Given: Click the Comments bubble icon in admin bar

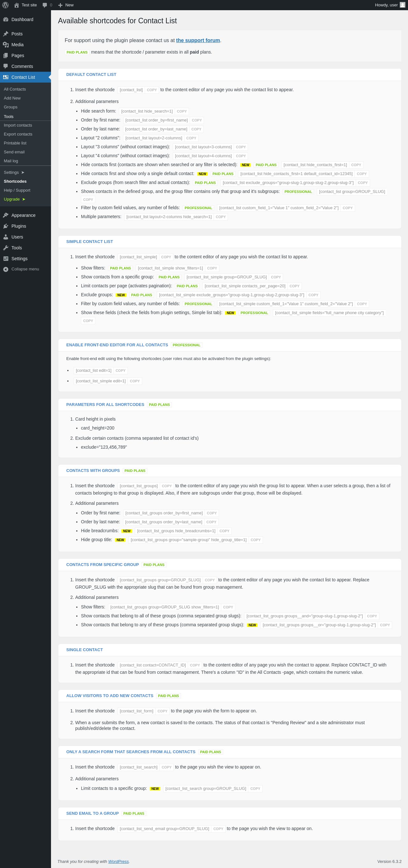Looking at the screenshot, I should [45, 5].
